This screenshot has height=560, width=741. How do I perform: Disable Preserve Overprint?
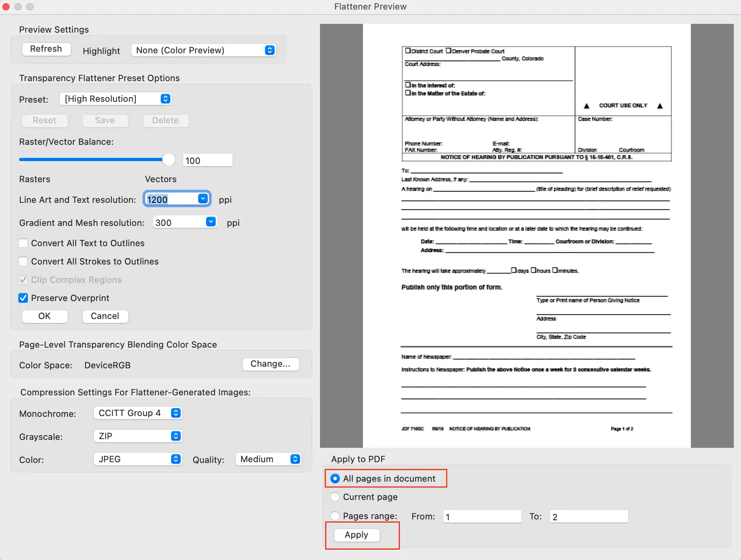click(x=23, y=298)
